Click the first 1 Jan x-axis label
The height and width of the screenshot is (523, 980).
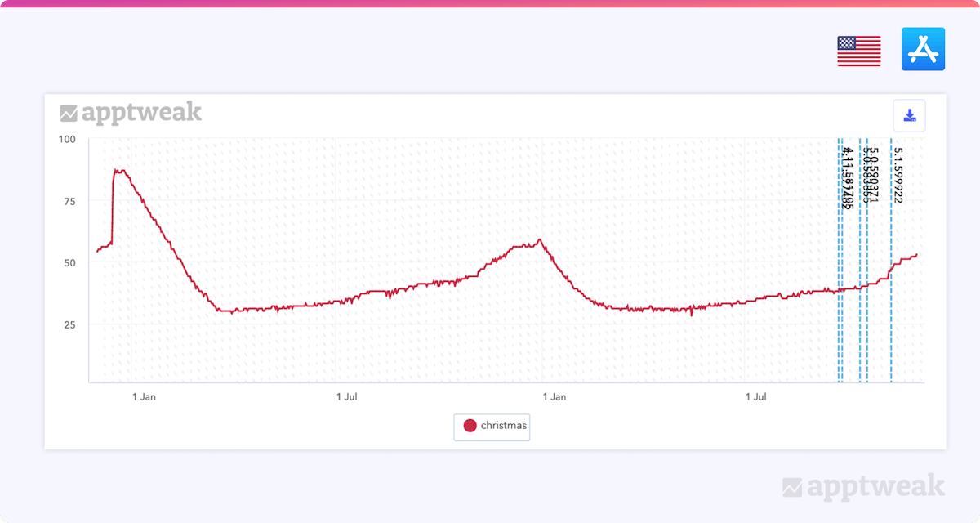click(143, 397)
